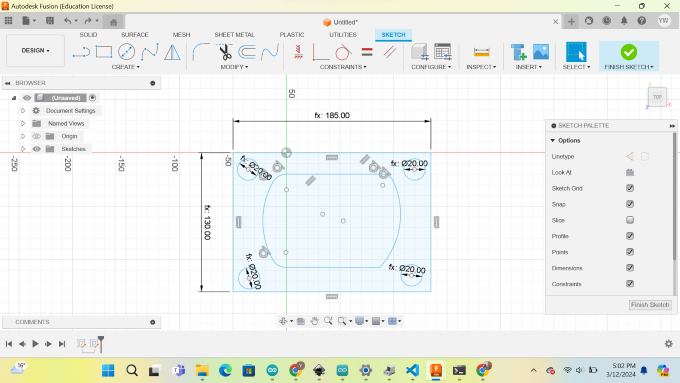Toggle visibility eye of Origin folder
The image size is (680, 383).
(x=36, y=136)
